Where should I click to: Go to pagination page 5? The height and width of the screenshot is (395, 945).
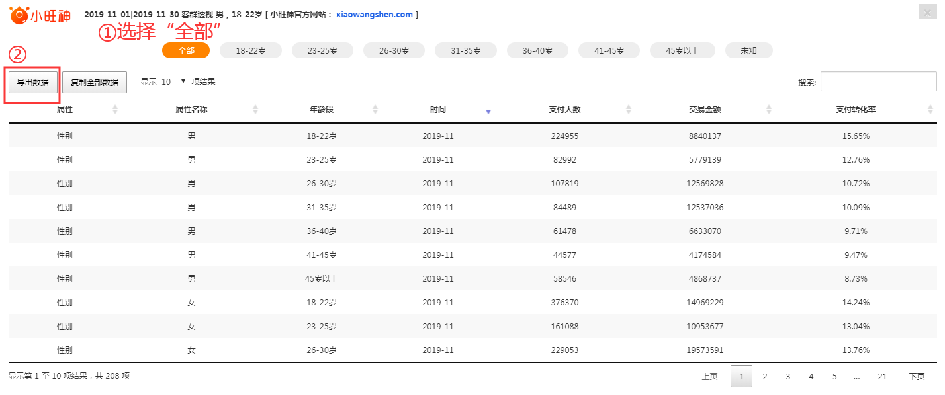coord(834,377)
